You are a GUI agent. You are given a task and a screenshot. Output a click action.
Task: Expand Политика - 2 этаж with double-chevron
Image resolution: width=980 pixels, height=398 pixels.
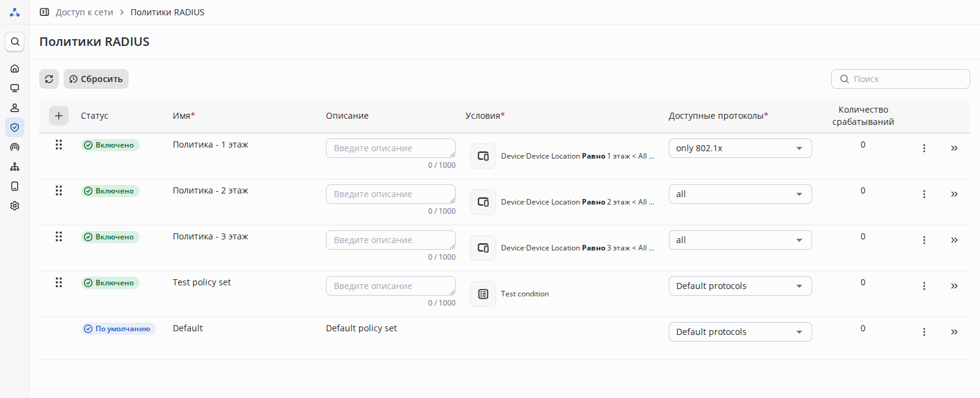[x=954, y=194]
